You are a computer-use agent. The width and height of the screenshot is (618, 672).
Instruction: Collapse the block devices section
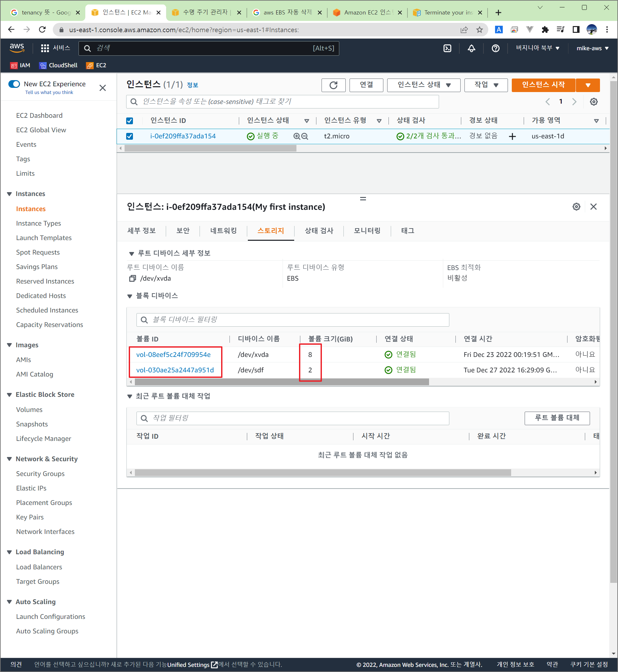[x=130, y=296]
